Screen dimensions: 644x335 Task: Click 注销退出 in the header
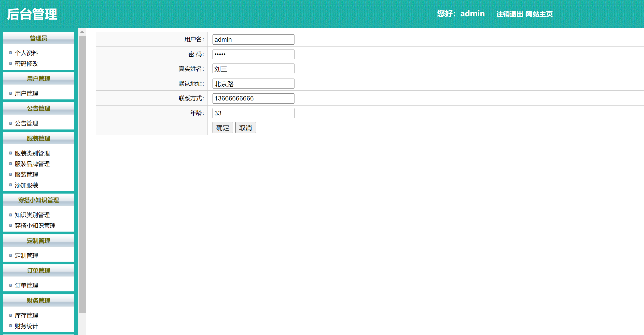[509, 14]
